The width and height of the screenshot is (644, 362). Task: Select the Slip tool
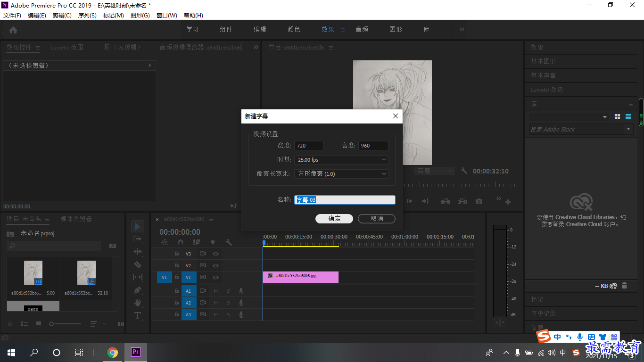point(138,277)
